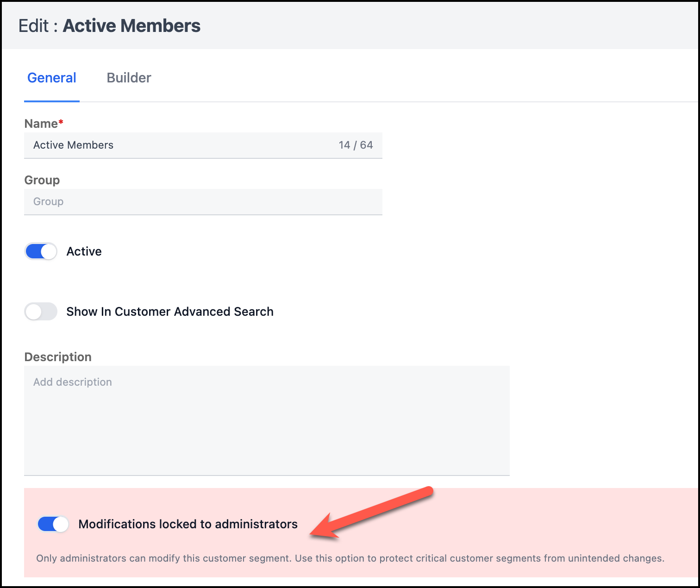Click the "Only administrators can modify" help text
Viewport: 700px width, 588px height.
[350, 558]
